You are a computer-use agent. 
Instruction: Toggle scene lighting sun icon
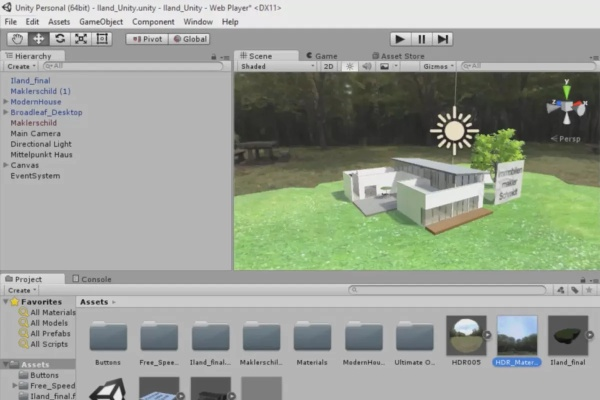349,67
